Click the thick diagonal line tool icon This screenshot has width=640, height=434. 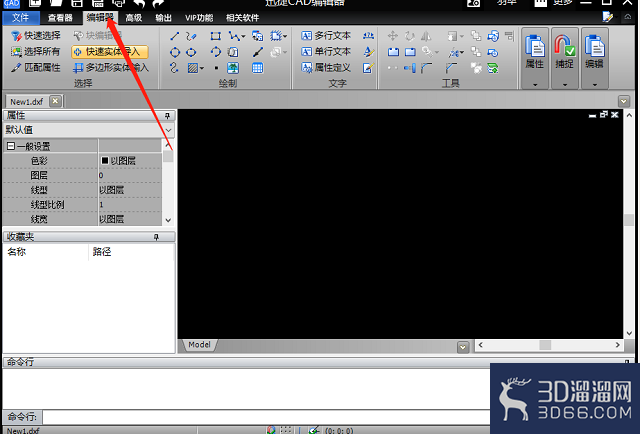coord(258,52)
